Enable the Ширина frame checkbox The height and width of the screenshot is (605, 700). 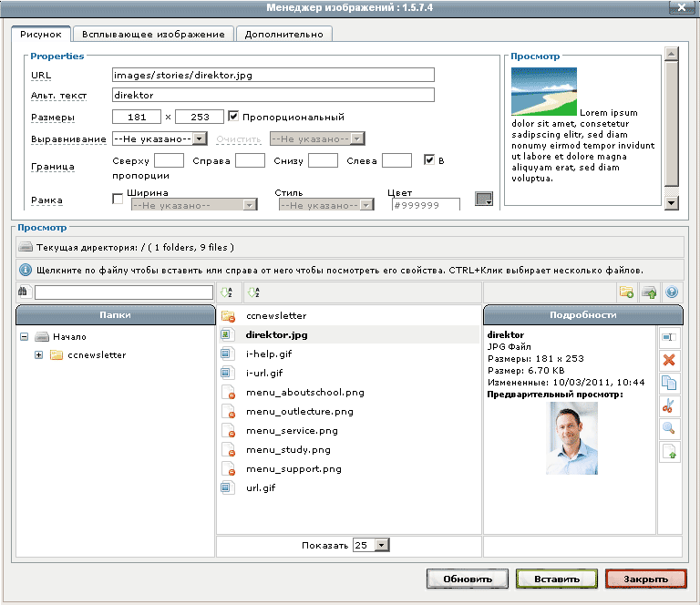(117, 199)
